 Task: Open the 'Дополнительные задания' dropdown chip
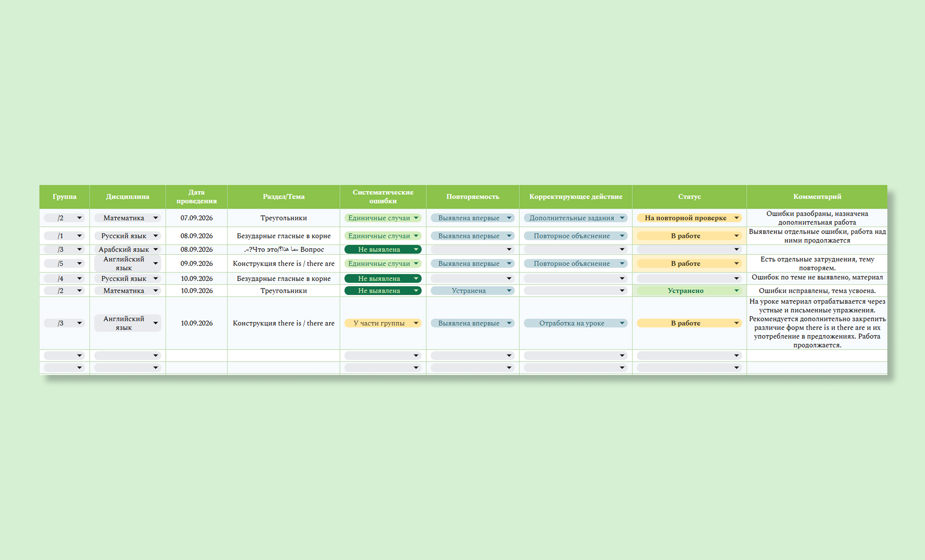[575, 218]
